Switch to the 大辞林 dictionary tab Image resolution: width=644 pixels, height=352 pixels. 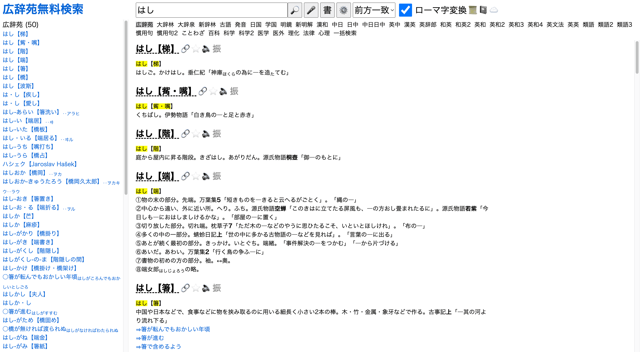[x=165, y=24]
